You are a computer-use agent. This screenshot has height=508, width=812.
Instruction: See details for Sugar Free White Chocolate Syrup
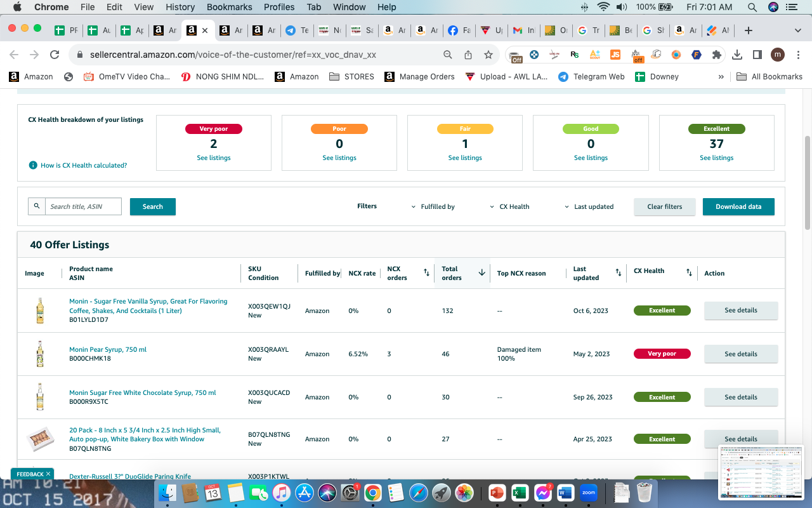click(741, 397)
